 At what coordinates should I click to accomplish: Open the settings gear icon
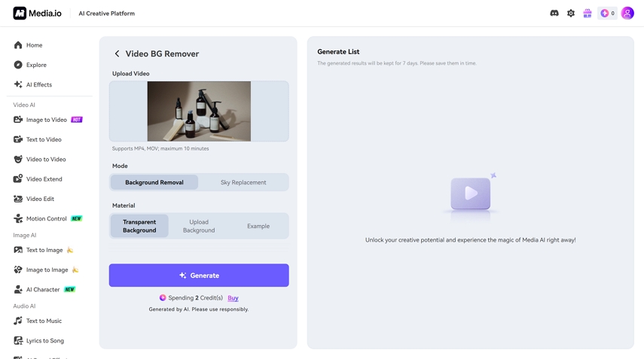(571, 13)
